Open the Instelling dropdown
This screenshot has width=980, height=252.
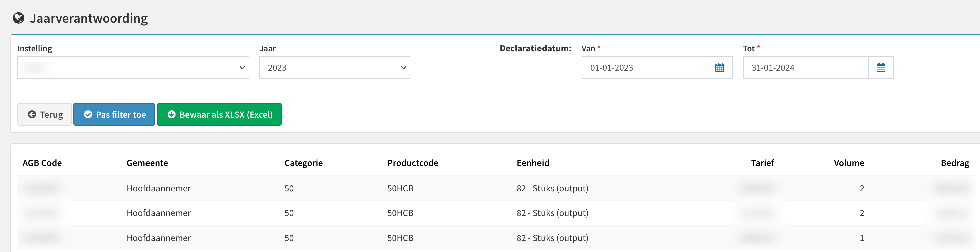coord(133,67)
